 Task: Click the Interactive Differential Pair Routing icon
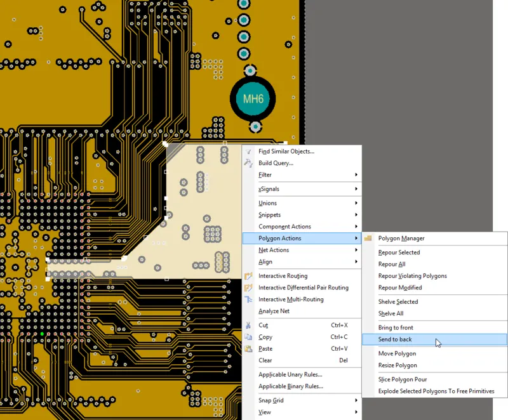248,287
